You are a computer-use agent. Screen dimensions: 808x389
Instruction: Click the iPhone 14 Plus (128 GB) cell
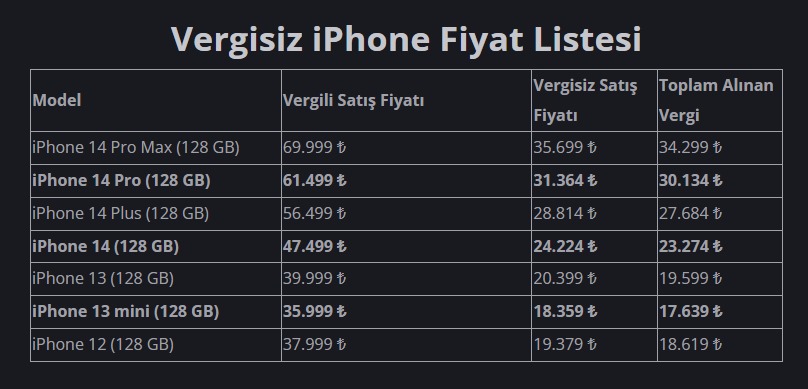[x=156, y=214]
